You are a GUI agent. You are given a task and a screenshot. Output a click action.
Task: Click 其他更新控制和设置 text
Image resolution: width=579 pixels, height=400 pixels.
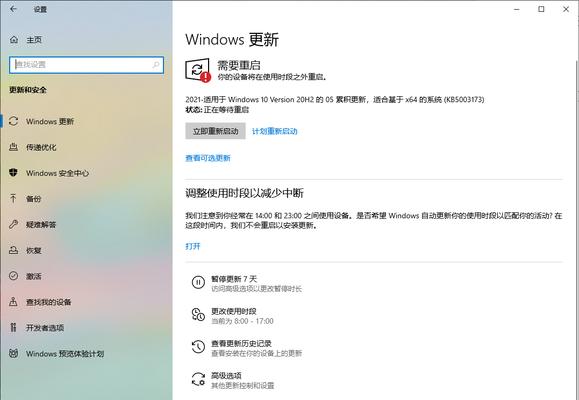click(x=243, y=386)
